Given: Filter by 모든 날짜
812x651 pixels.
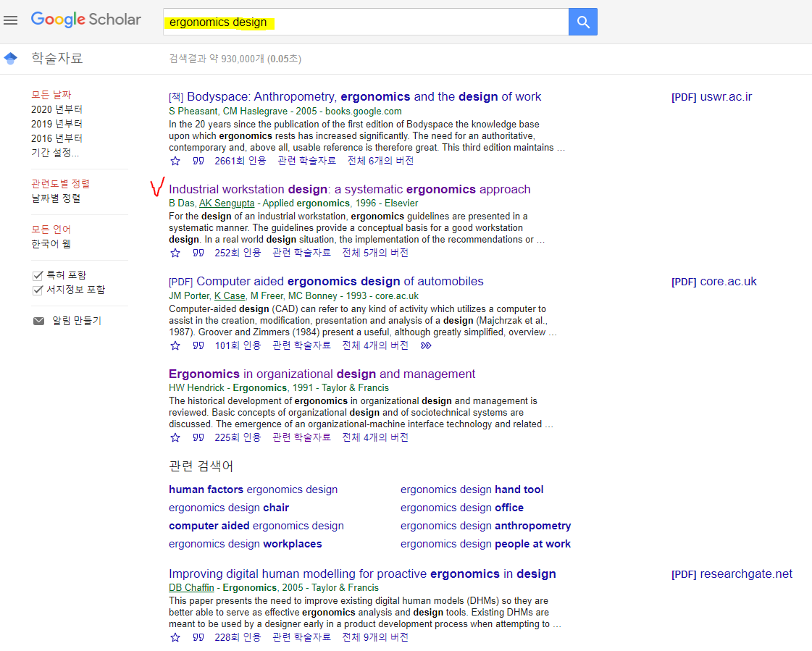Looking at the screenshot, I should tap(51, 95).
